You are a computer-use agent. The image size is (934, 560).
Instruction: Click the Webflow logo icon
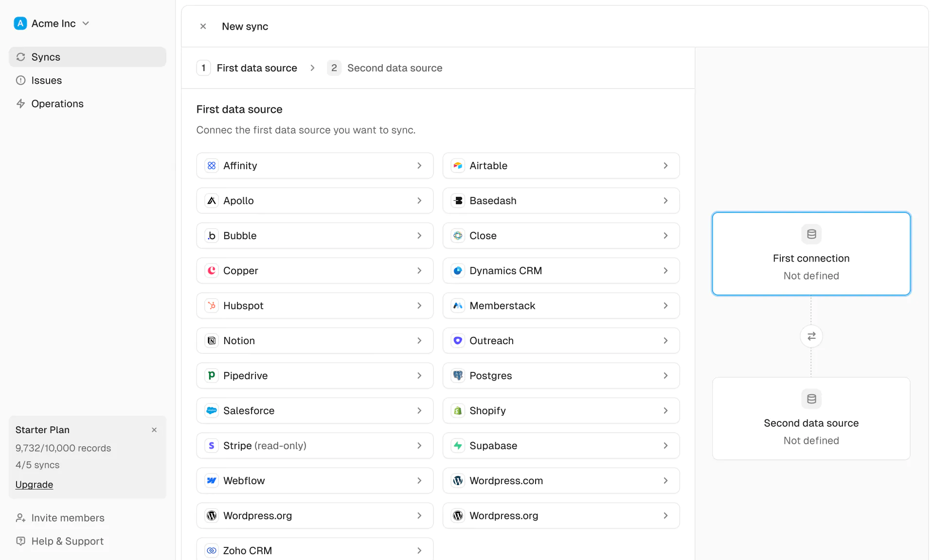click(211, 481)
